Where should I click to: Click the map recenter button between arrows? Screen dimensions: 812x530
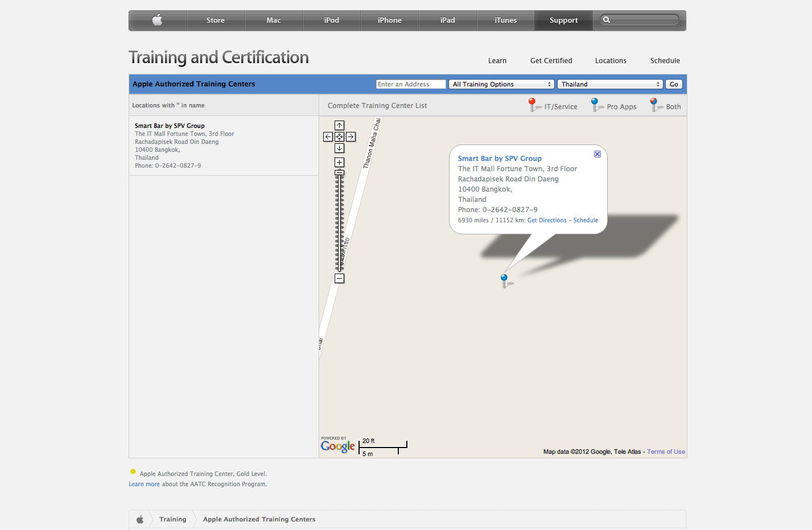point(339,137)
